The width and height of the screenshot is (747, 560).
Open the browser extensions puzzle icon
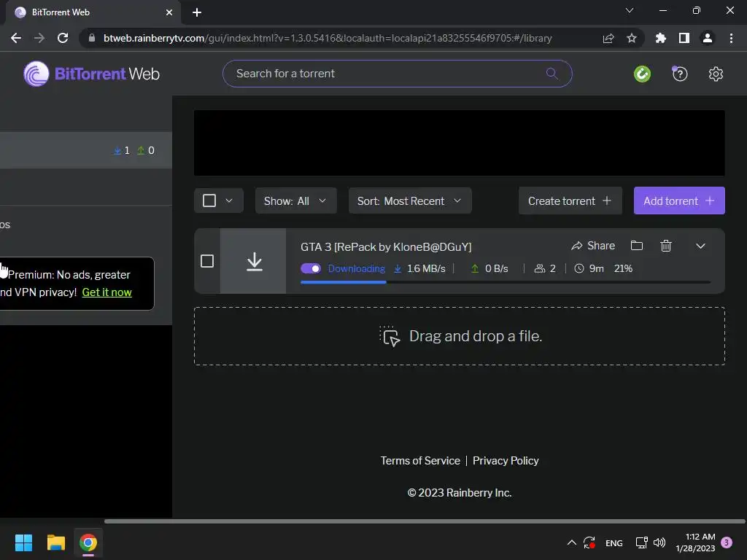click(x=660, y=38)
